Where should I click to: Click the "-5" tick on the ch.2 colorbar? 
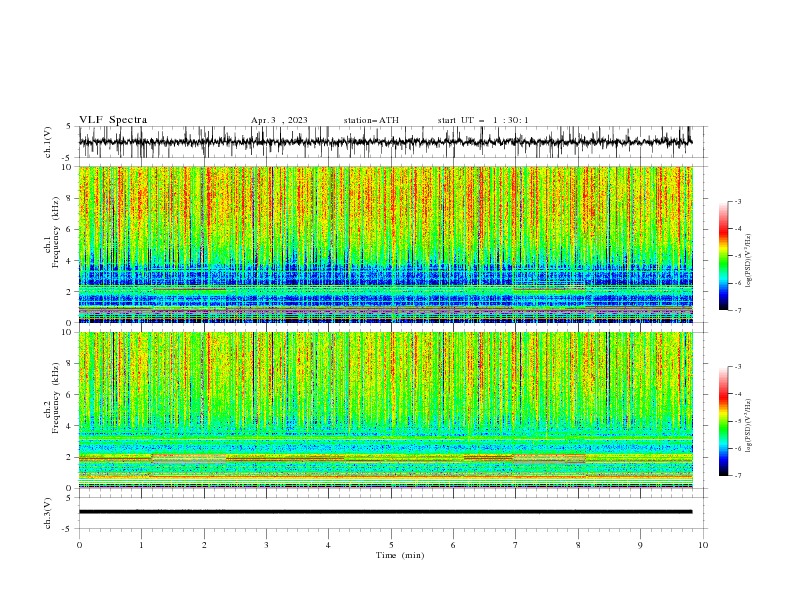pos(738,421)
